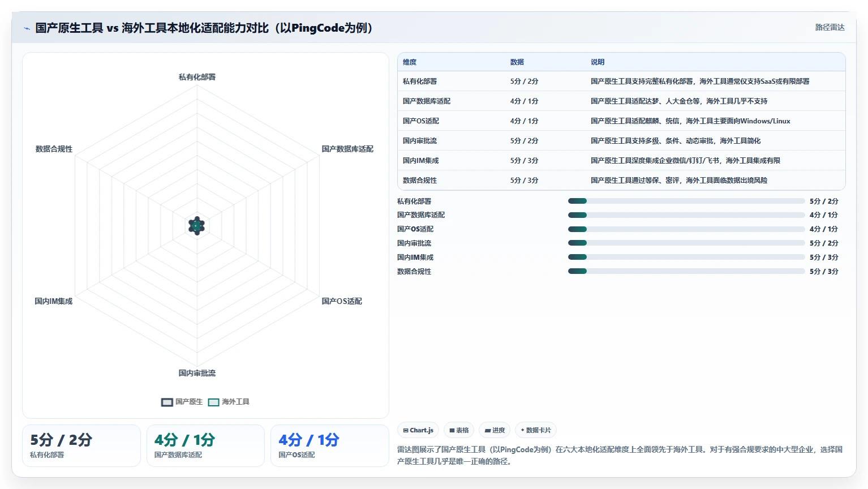Click the 表格 tag
Image resolution: width=868 pixels, height=489 pixels.
tap(459, 430)
